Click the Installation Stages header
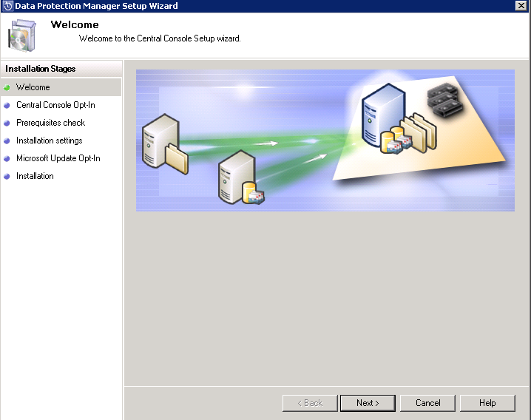This screenshot has height=420, width=531. click(x=61, y=69)
